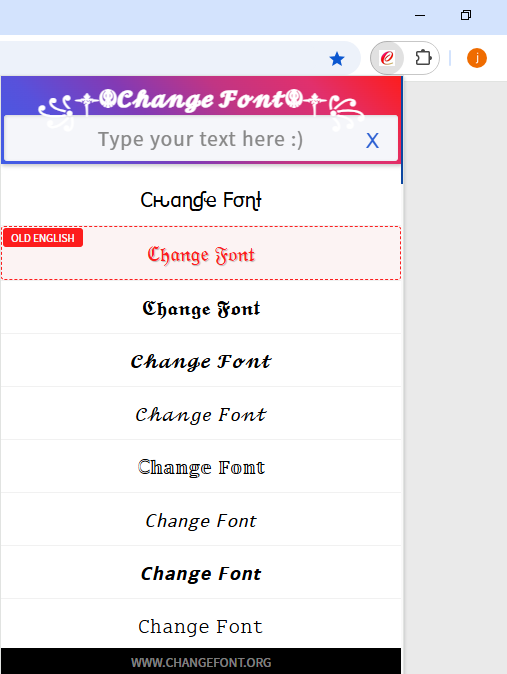Minimize the browser window
The height and width of the screenshot is (674, 507).
[420, 15]
